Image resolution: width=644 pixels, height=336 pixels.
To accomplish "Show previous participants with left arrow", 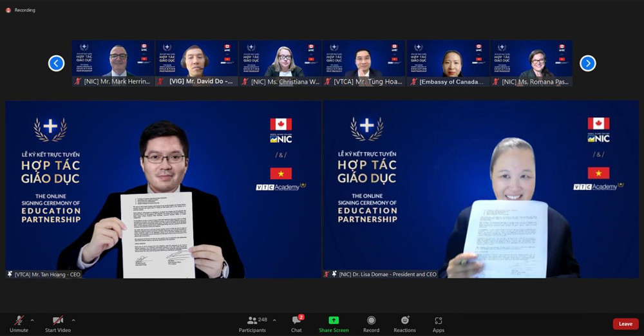I will pyautogui.click(x=57, y=63).
